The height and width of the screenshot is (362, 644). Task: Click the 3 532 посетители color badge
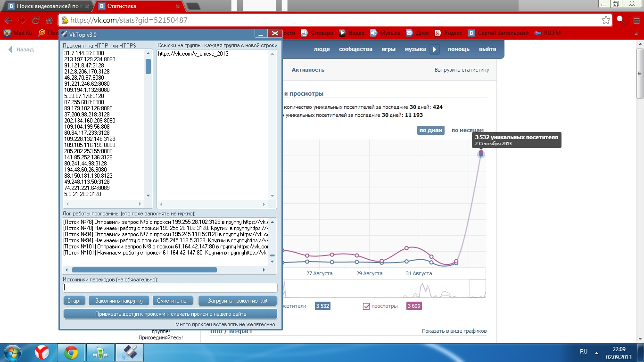322,306
